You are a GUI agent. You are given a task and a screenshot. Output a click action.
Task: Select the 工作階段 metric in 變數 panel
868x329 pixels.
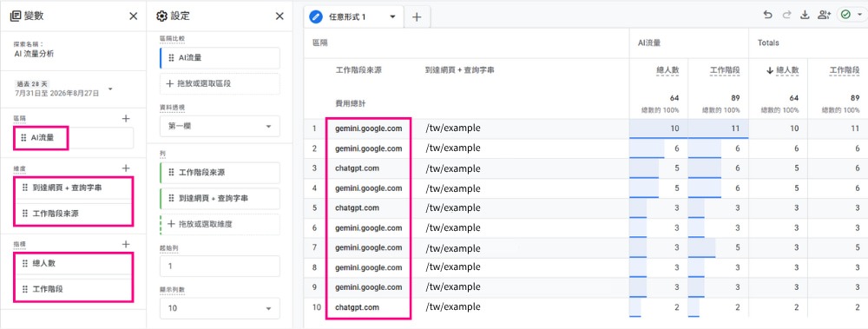pyautogui.click(x=74, y=289)
